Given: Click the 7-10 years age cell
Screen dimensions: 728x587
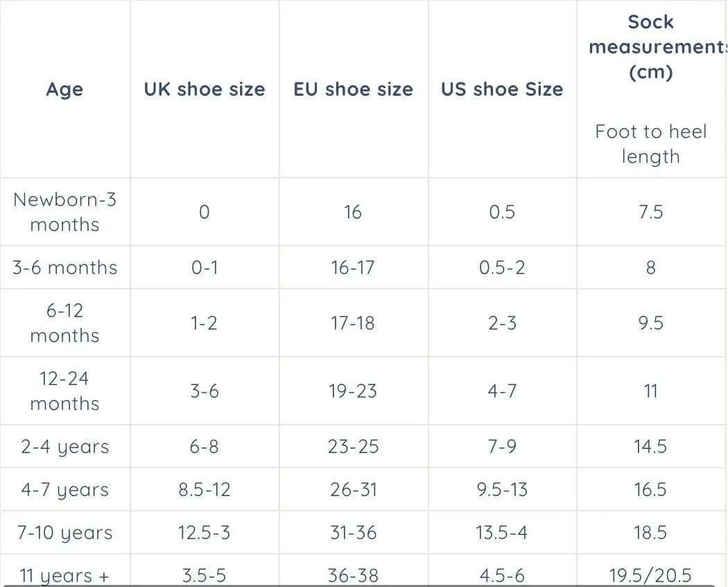Looking at the screenshot, I should point(64,533).
